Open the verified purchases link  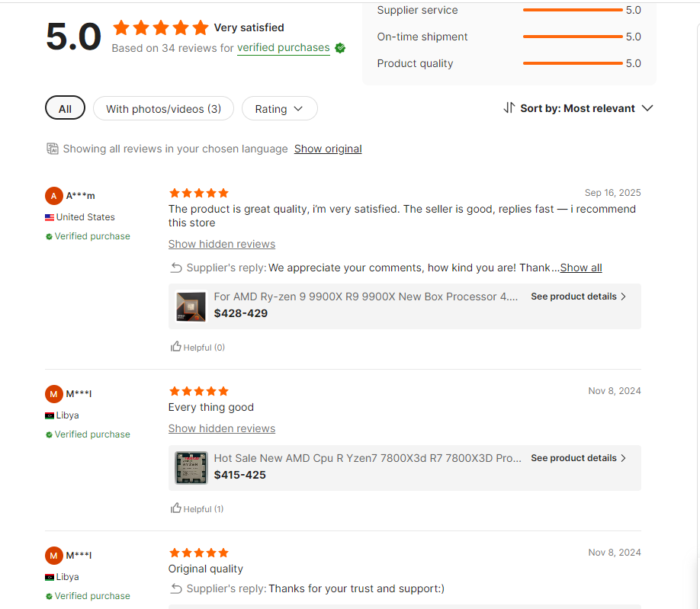[x=284, y=48]
